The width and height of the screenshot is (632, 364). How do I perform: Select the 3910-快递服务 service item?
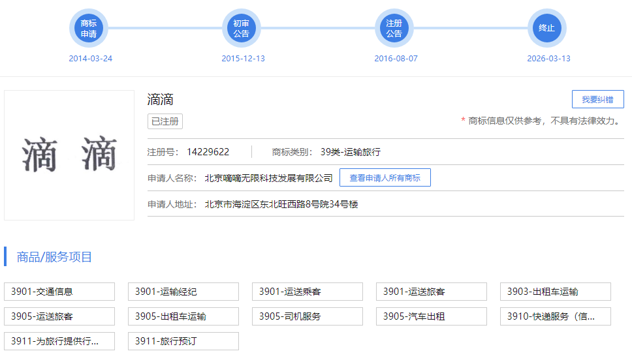point(556,316)
